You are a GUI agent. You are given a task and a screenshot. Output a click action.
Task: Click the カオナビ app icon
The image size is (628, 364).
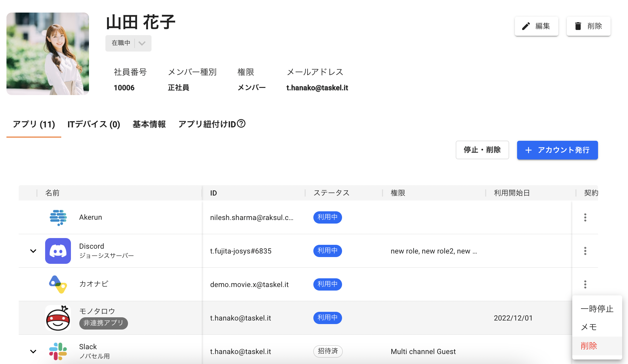point(58,284)
